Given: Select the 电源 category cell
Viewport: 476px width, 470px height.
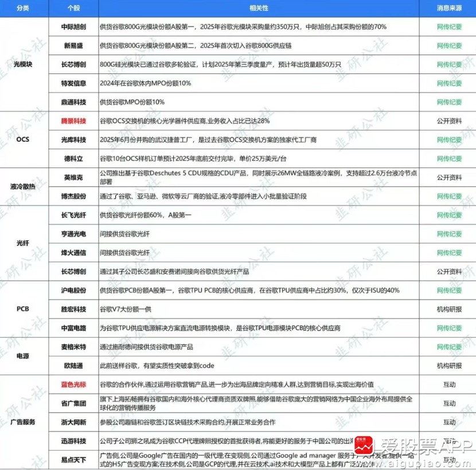Looking at the screenshot, I should pos(23,355).
